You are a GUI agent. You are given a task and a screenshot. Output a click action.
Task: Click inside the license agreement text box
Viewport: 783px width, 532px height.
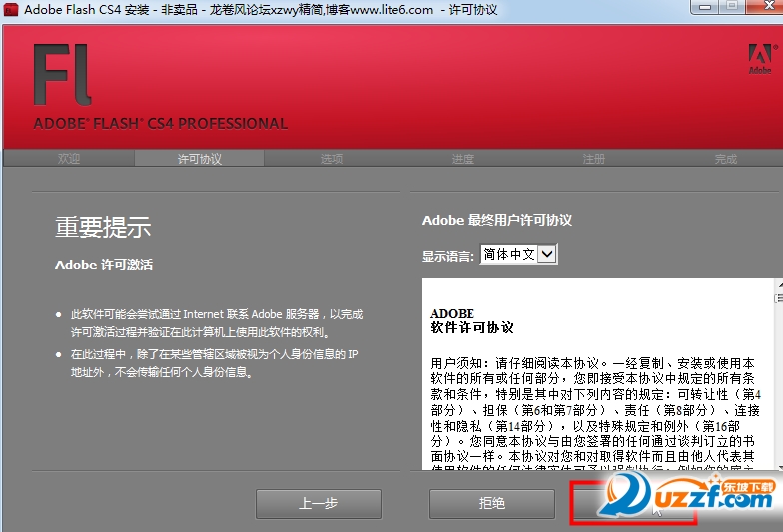(598, 374)
